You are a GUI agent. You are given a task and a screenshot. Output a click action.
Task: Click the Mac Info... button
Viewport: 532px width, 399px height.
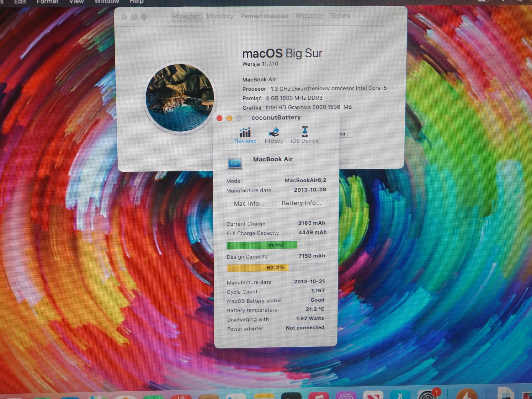(x=249, y=203)
